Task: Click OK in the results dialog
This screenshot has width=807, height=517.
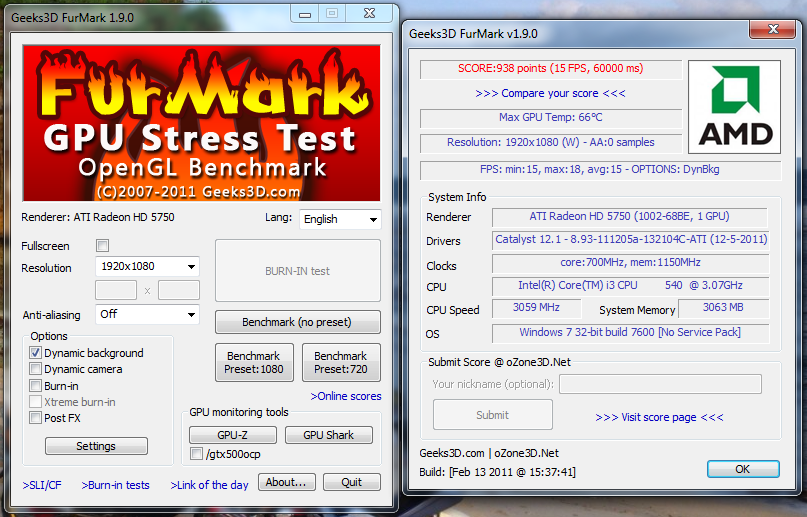Action: click(x=743, y=469)
